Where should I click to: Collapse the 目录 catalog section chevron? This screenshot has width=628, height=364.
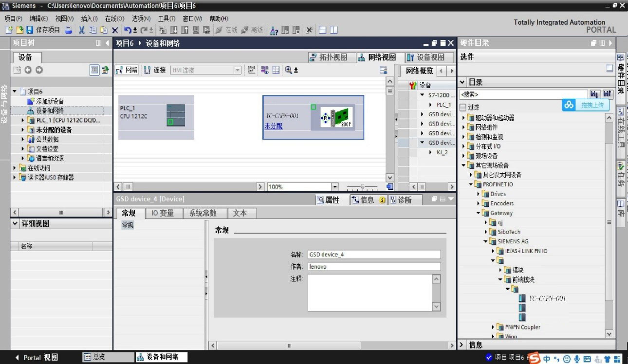pyautogui.click(x=462, y=82)
